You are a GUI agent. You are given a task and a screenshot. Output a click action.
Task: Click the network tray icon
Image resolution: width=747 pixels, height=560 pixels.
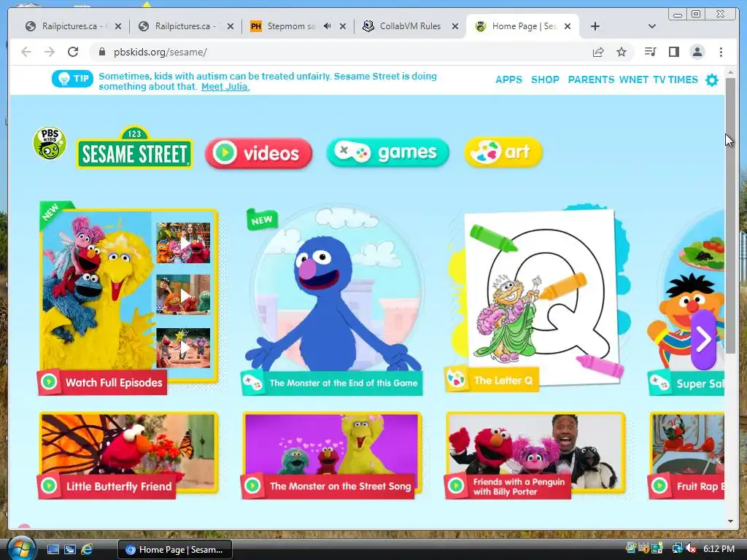(x=676, y=548)
